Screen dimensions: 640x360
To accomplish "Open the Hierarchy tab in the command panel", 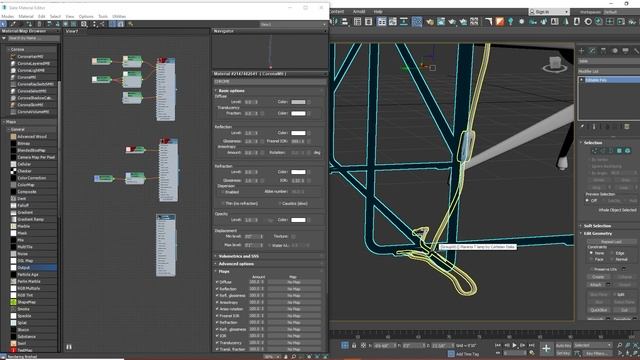I will click(x=603, y=51).
